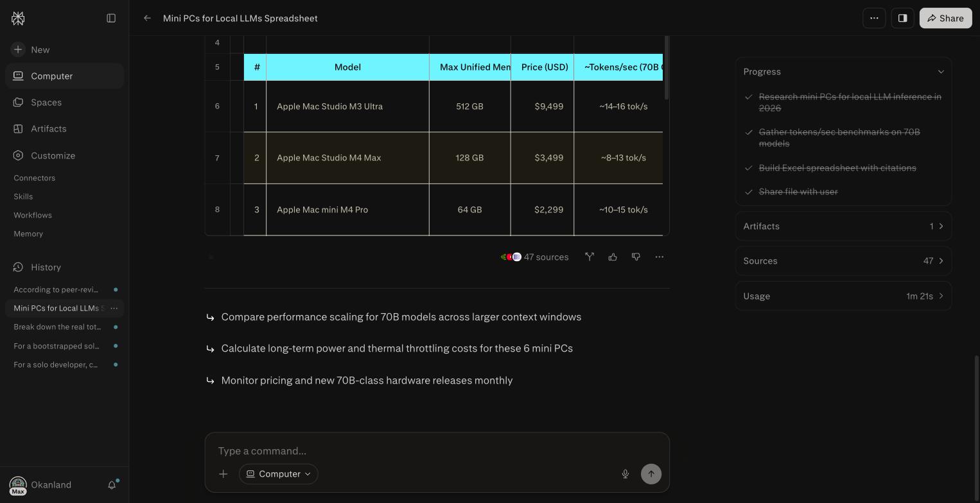Open the Okanland account menu

pos(41,485)
